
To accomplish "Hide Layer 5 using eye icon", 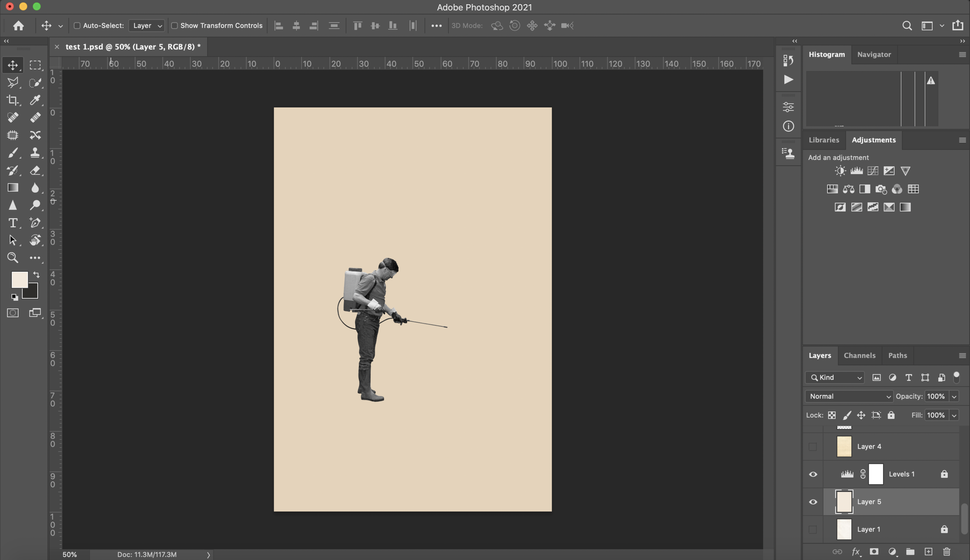I will (813, 502).
